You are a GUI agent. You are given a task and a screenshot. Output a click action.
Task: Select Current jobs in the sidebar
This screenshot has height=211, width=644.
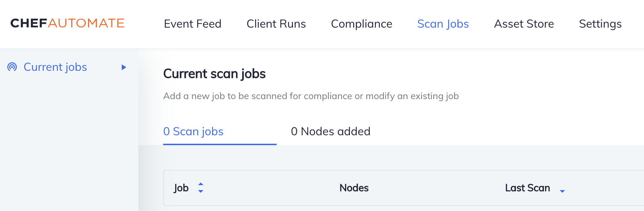pos(55,67)
